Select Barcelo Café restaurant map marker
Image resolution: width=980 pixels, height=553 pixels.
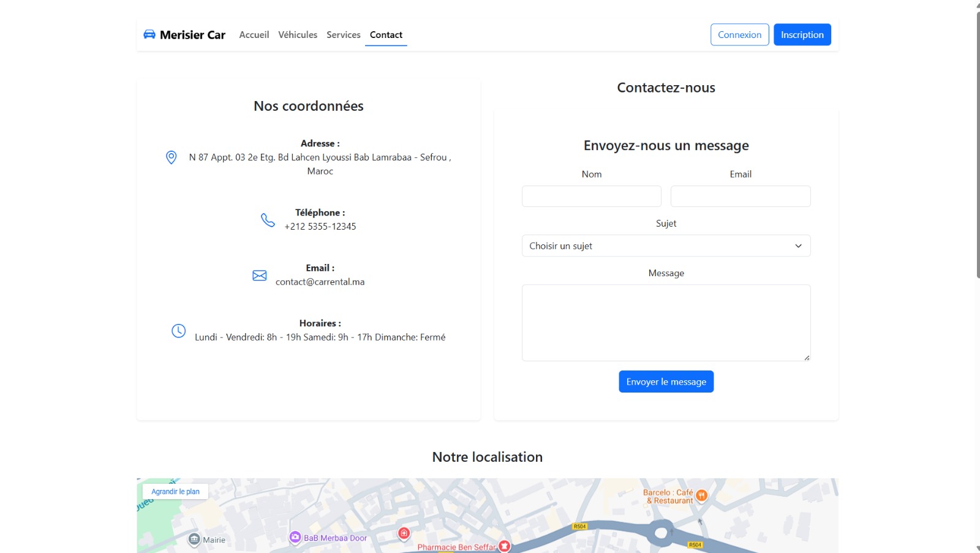(x=702, y=495)
